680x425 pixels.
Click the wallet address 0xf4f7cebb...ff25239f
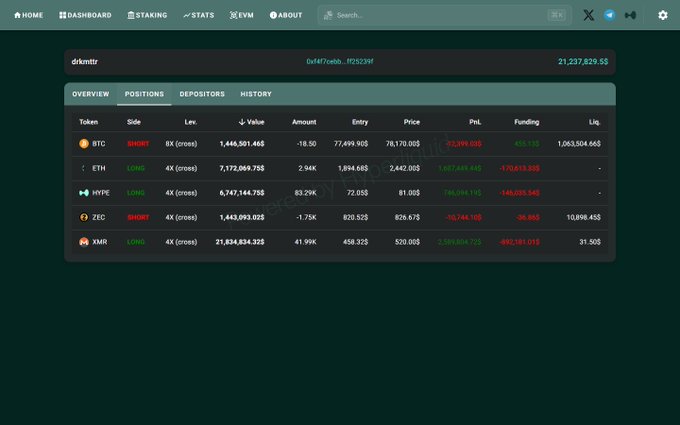340,62
